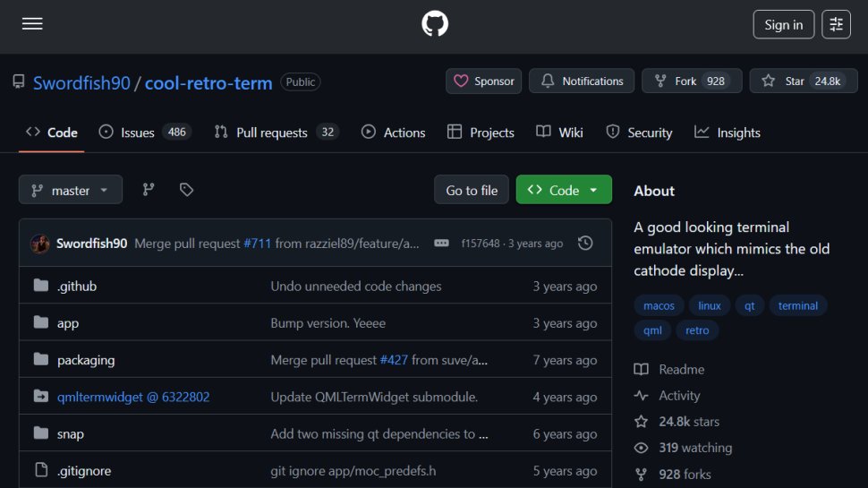Click the Sign in button
The image size is (868, 488).
click(783, 24)
